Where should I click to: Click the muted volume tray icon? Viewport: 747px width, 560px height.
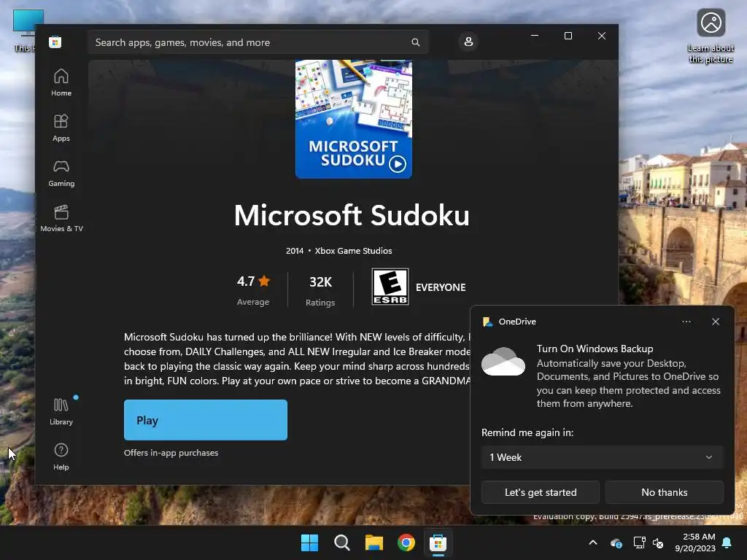658,542
